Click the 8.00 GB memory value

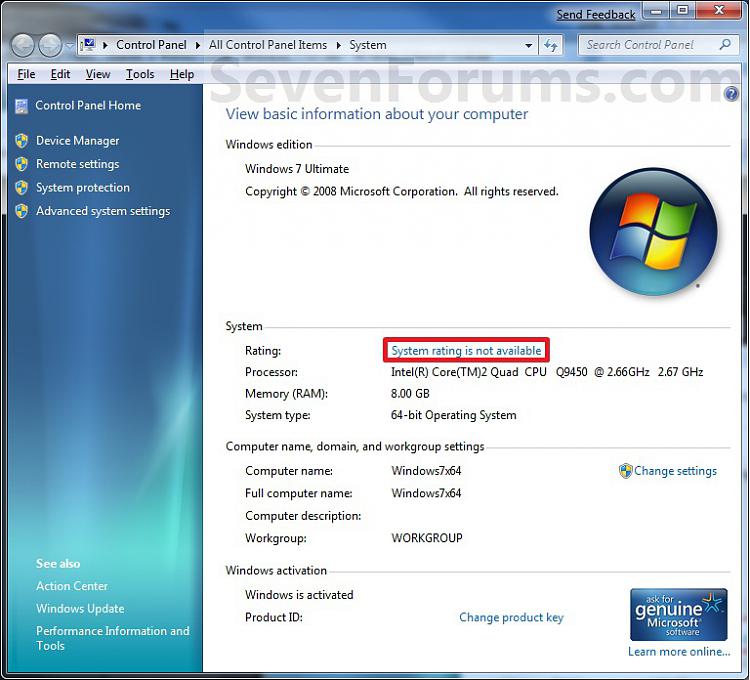pos(410,394)
